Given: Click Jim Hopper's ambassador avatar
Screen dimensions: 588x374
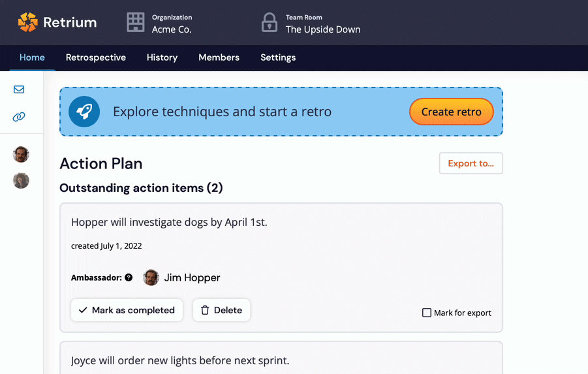Looking at the screenshot, I should click(x=151, y=277).
